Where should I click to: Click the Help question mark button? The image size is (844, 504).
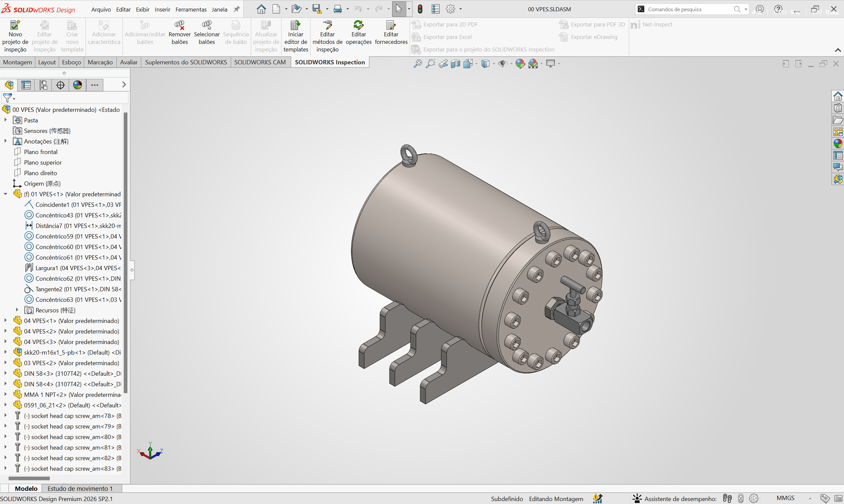coord(778,9)
